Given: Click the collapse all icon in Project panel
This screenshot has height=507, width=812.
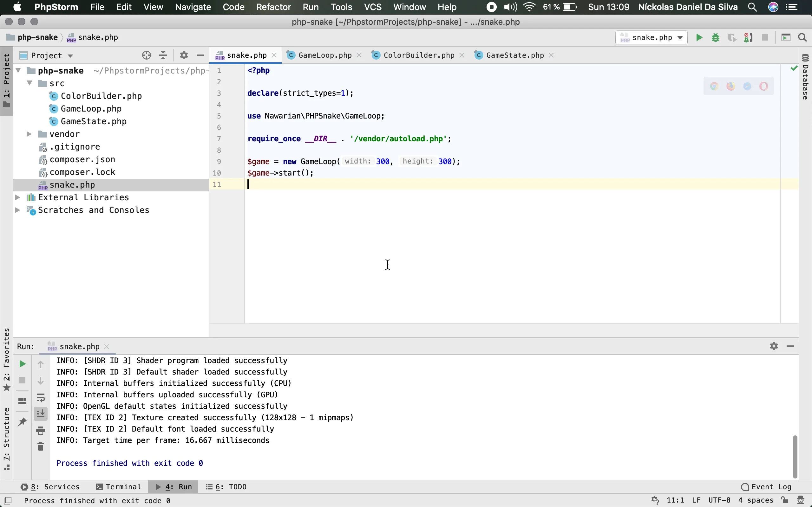Looking at the screenshot, I should pyautogui.click(x=163, y=55).
